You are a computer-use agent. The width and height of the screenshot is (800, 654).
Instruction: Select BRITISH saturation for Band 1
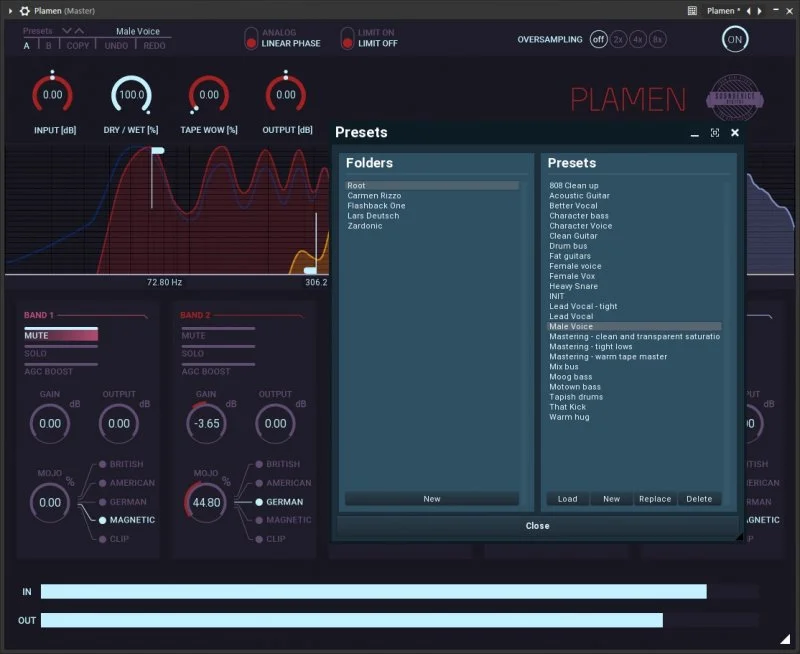[121, 464]
